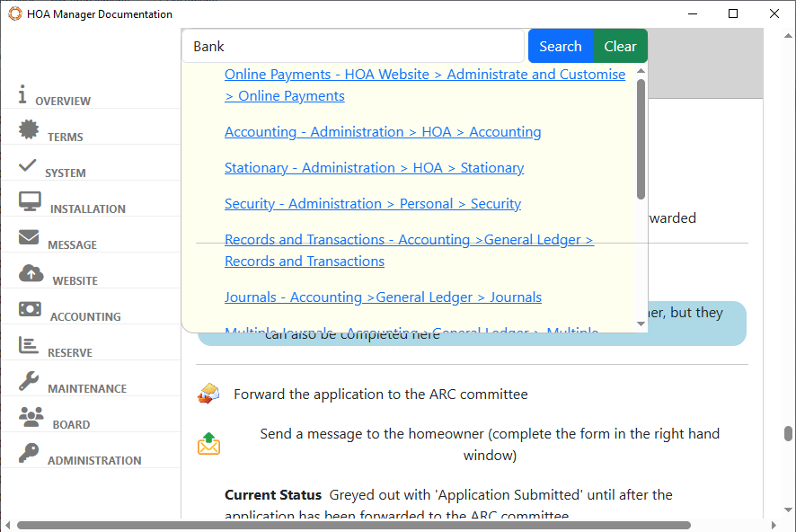Click the Message envelope icon
The width and height of the screenshot is (796, 532).
(29, 238)
